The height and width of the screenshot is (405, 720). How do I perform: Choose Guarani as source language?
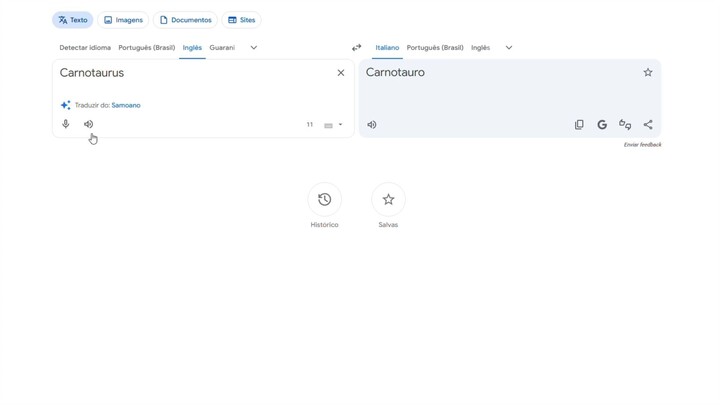click(x=222, y=47)
